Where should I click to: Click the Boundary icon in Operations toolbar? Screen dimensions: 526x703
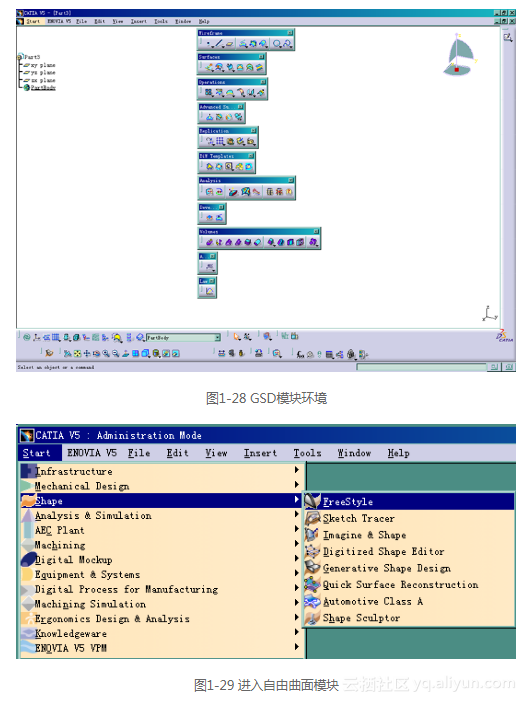tap(230, 93)
